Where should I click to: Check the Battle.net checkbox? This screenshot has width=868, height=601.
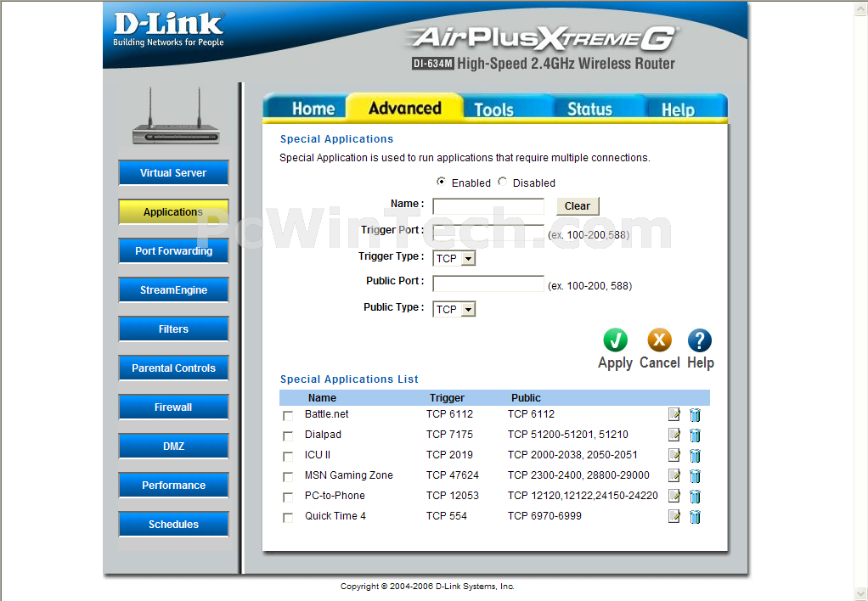(x=288, y=416)
